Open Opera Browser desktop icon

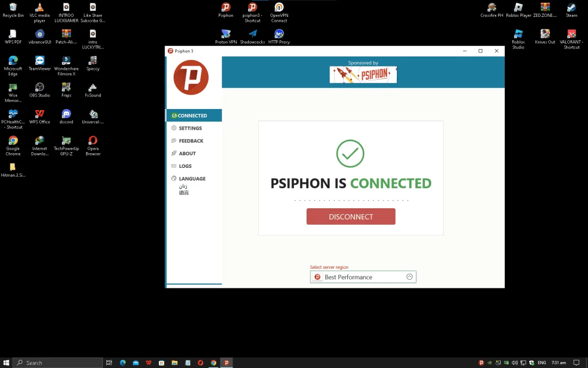93,146
